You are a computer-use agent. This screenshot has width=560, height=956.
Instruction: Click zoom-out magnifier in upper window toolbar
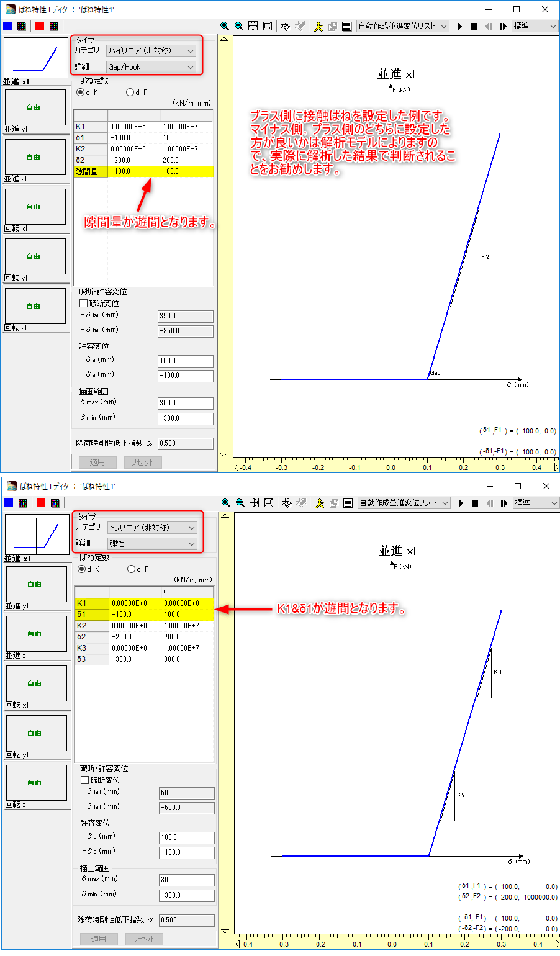tap(239, 26)
